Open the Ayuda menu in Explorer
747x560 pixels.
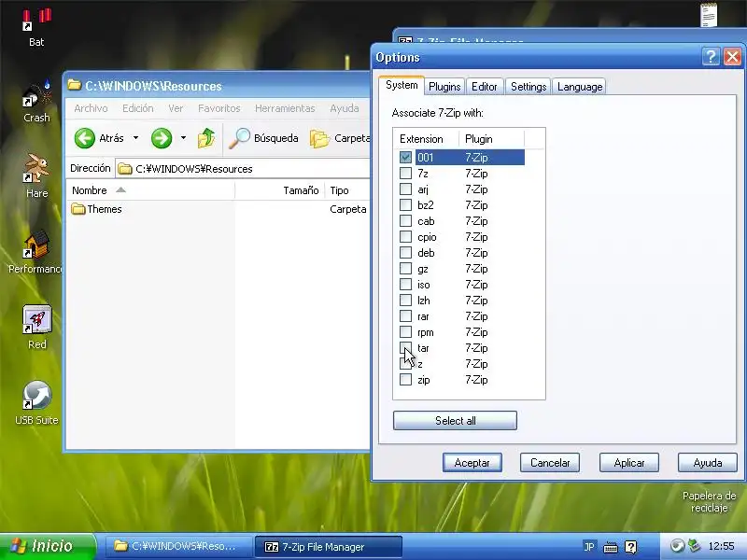tap(345, 108)
